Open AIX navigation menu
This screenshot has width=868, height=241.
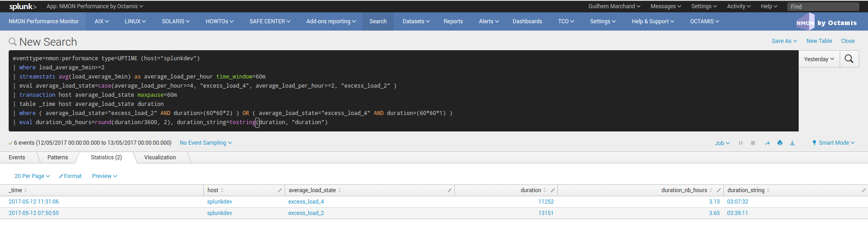click(102, 21)
